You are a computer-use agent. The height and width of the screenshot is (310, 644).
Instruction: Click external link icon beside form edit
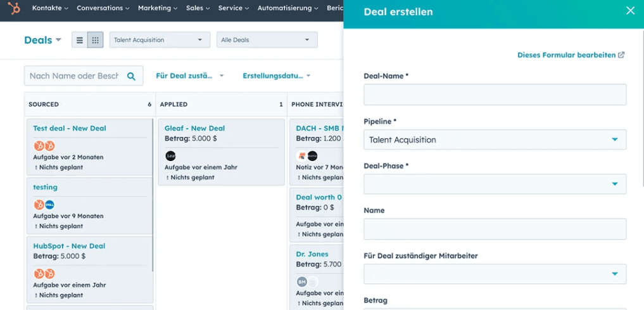(621, 55)
